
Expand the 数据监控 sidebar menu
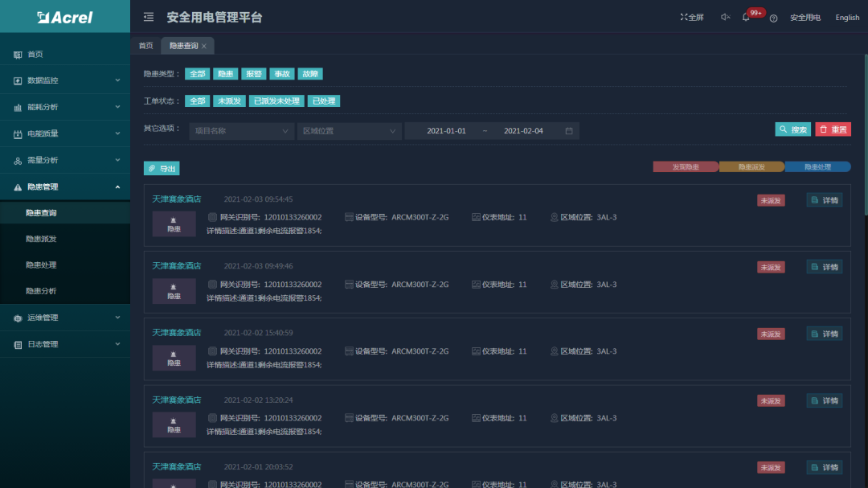pos(65,80)
